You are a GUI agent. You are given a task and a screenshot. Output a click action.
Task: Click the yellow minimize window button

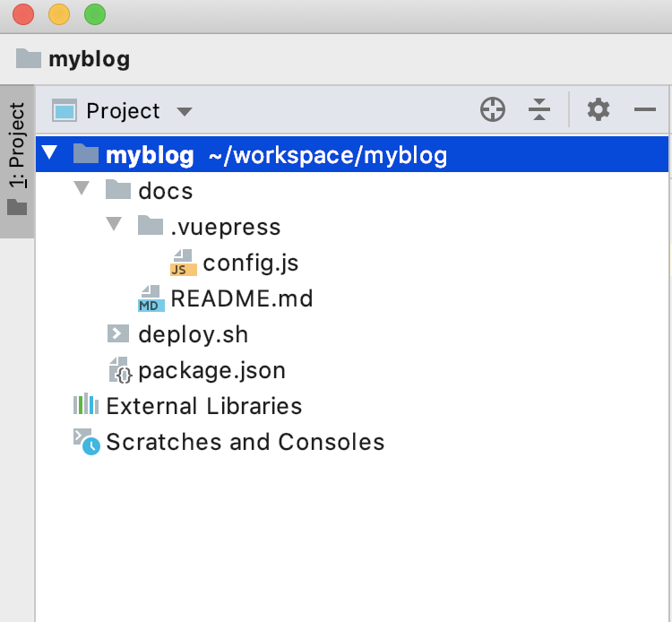click(x=59, y=14)
